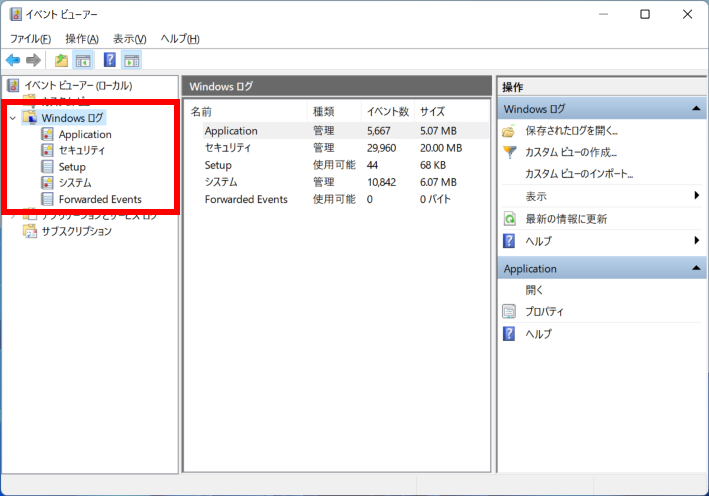Image resolution: width=709 pixels, height=496 pixels.
Task: Select セキュリティ in the tree
Action: (82, 151)
